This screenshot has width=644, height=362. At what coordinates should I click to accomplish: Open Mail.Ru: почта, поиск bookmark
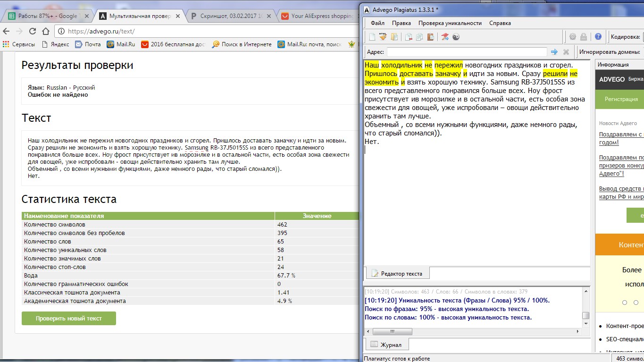coord(309,44)
